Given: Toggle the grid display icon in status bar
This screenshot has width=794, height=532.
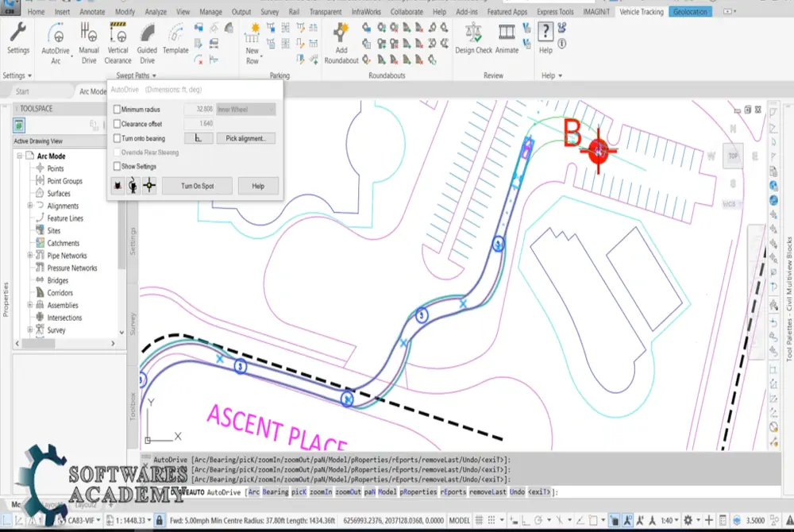Looking at the screenshot, I should point(479,520).
